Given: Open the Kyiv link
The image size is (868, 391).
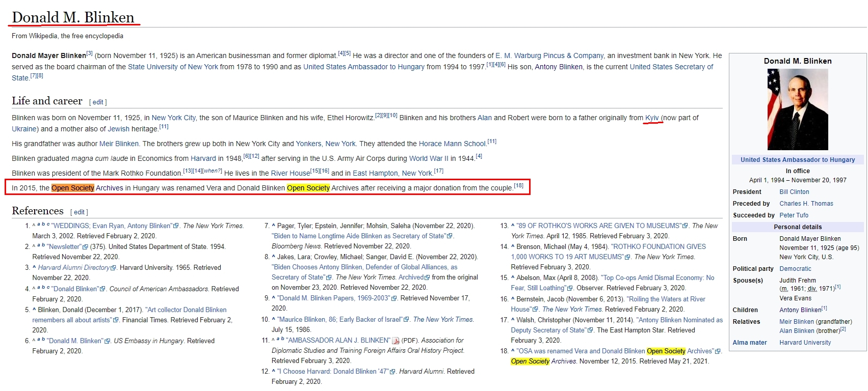Looking at the screenshot, I should [x=652, y=118].
